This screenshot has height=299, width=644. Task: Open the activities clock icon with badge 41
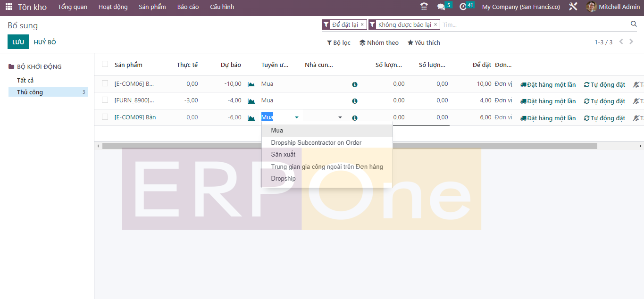tap(463, 7)
